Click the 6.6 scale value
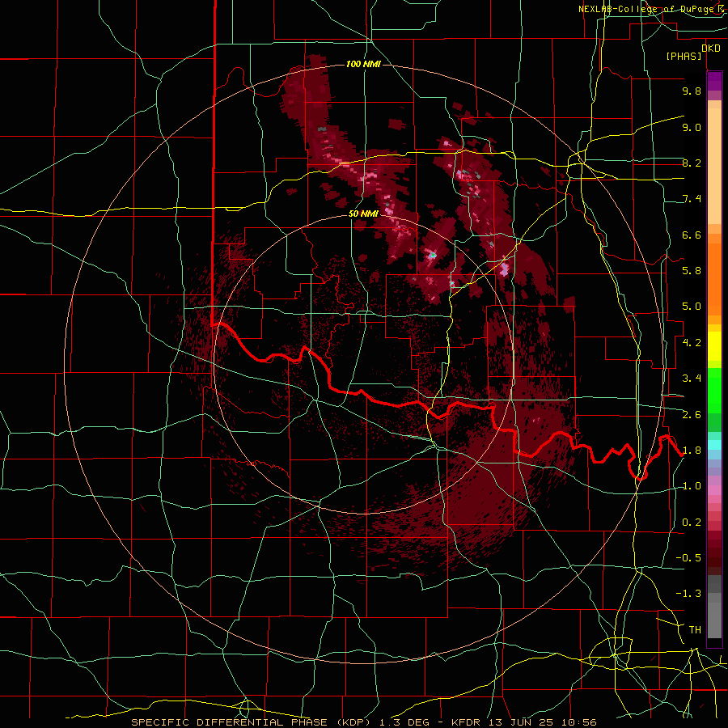This screenshot has width=728, height=728. (692, 235)
